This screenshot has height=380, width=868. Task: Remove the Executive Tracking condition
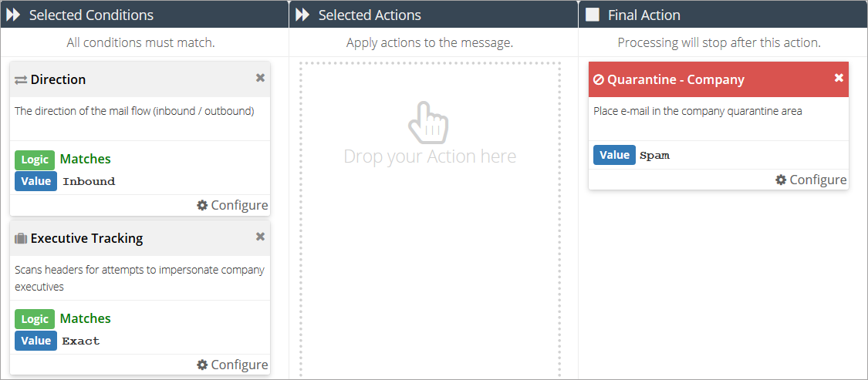tap(260, 237)
